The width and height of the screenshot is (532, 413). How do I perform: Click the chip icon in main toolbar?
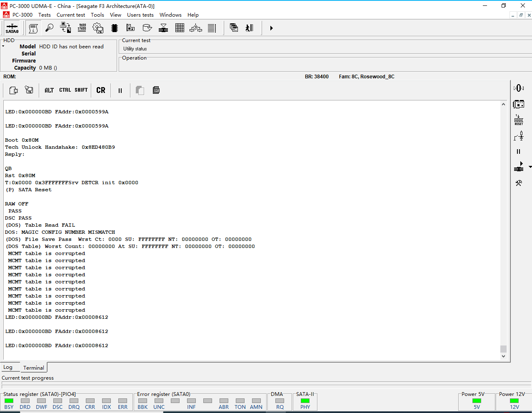[x=115, y=28]
